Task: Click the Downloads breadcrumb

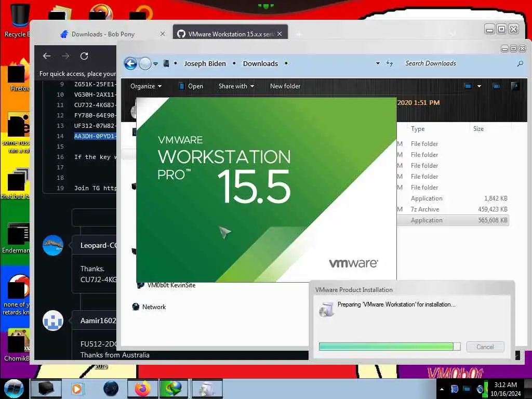Action: [x=260, y=63]
